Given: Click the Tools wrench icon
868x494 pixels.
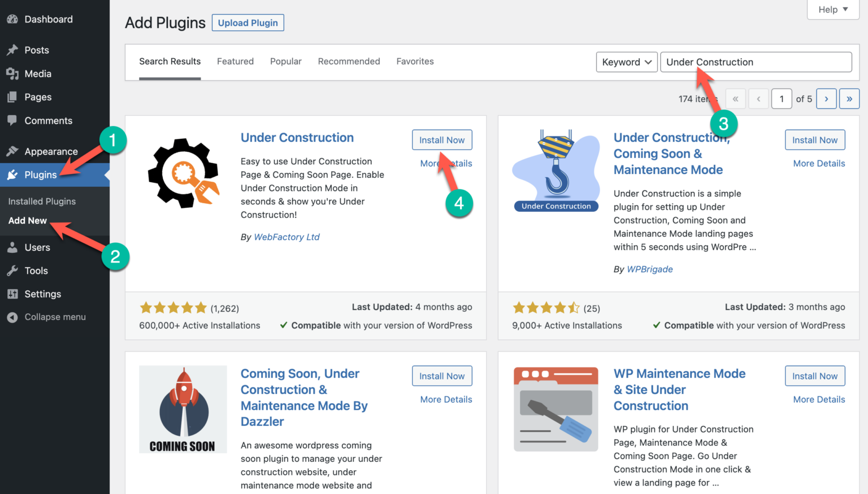Looking at the screenshot, I should (12, 270).
